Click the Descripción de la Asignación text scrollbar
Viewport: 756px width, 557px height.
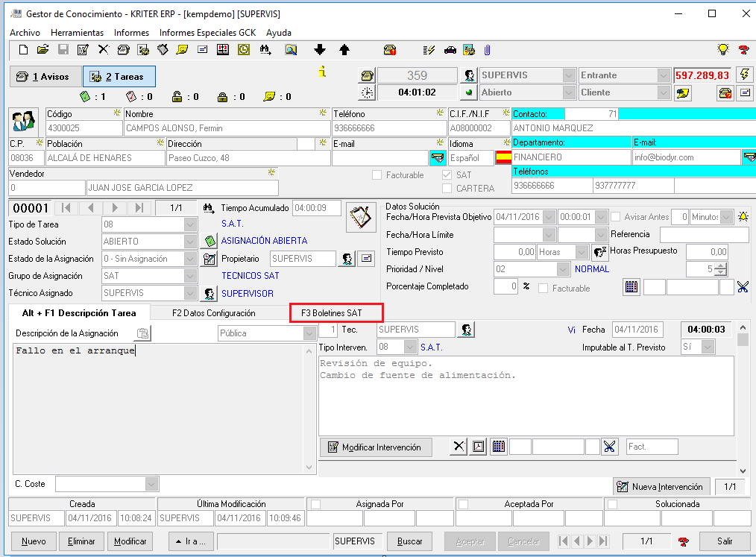[309, 409]
